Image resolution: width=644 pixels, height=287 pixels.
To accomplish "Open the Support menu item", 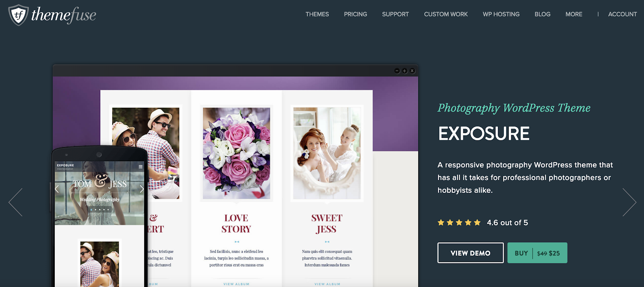I will coord(395,14).
